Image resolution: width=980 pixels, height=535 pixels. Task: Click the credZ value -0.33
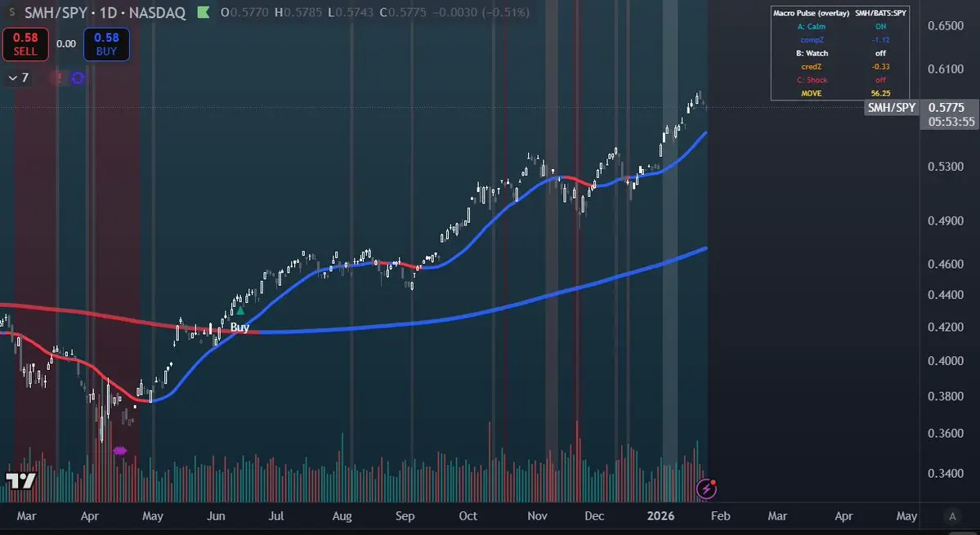pos(880,67)
